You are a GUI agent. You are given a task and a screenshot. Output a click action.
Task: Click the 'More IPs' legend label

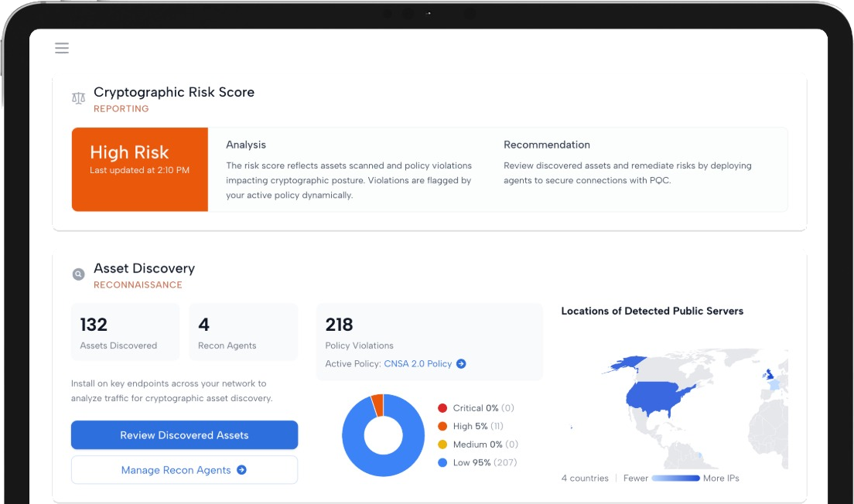click(721, 478)
